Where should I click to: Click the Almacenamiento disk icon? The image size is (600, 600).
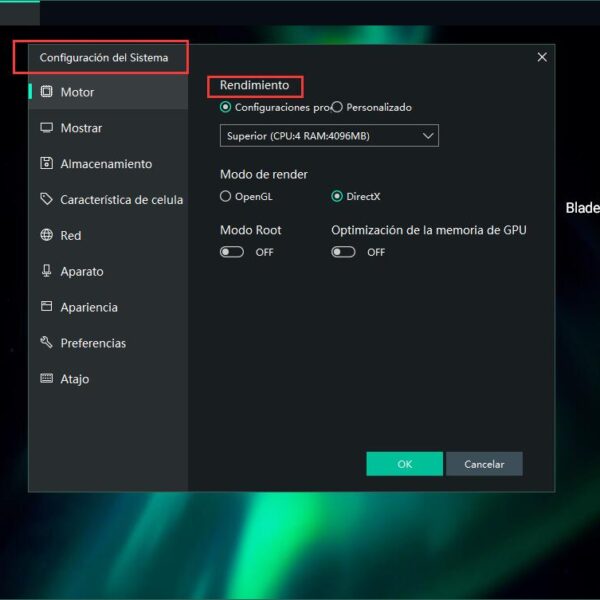(46, 164)
